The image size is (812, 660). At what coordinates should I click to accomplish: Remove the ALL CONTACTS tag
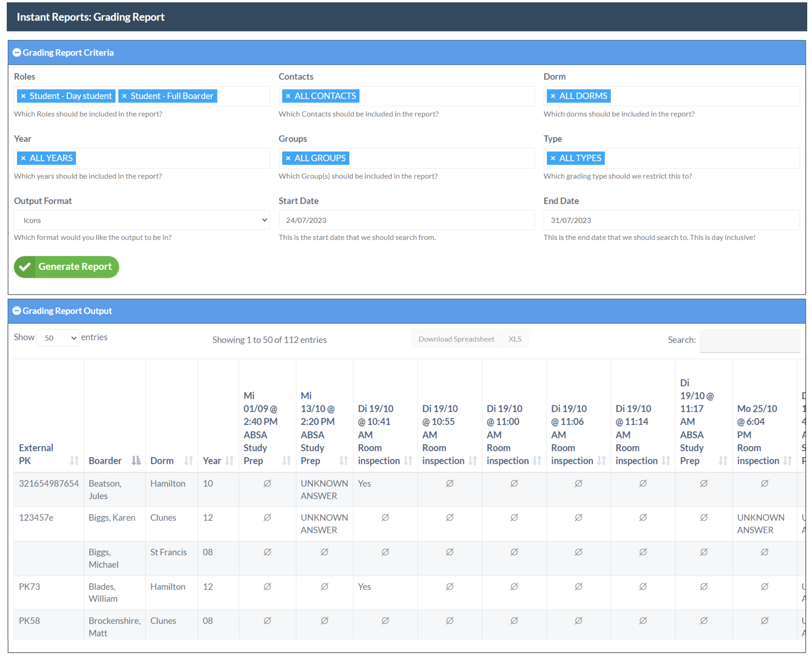pos(288,96)
